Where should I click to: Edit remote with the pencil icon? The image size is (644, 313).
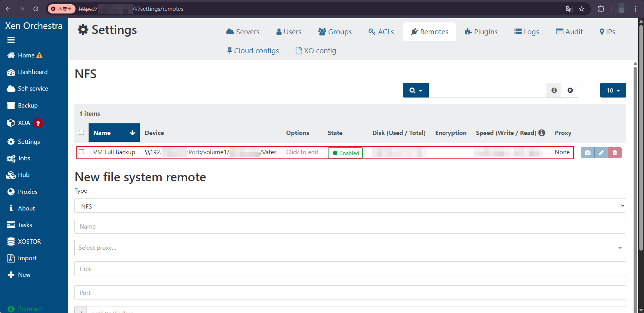601,153
